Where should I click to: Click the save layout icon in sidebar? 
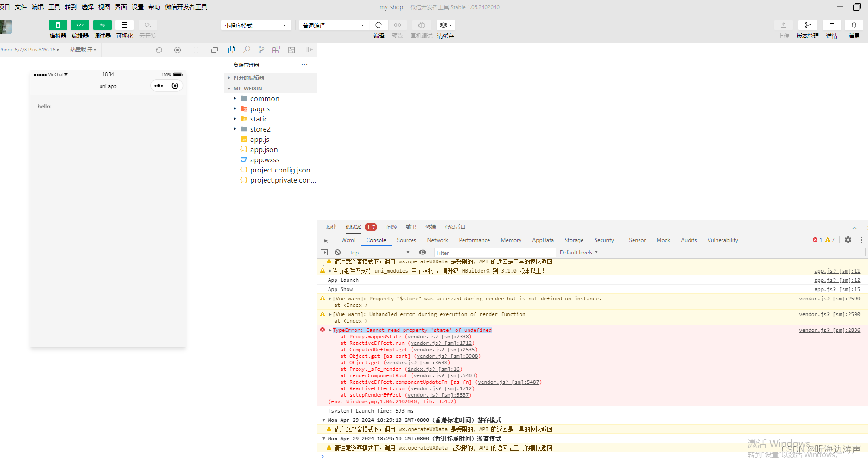[291, 50]
